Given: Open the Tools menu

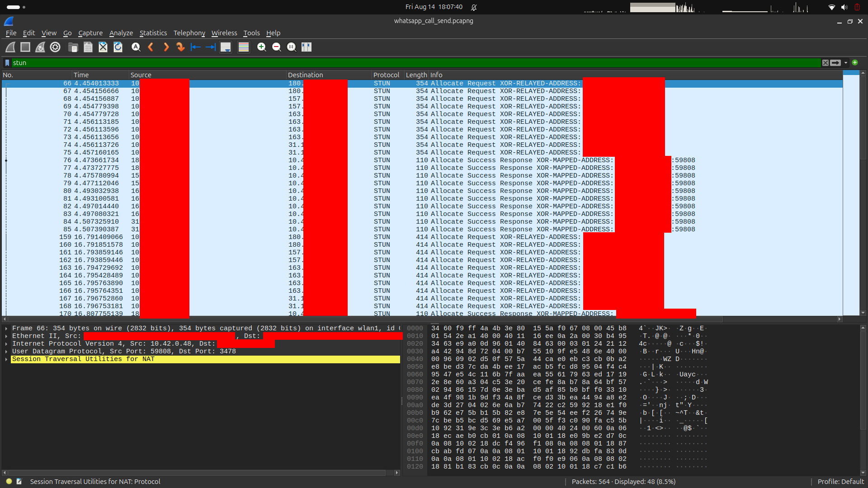Looking at the screenshot, I should tap(251, 33).
